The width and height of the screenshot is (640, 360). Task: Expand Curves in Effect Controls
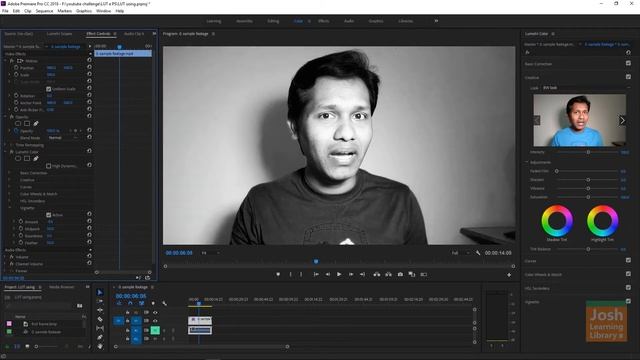point(9,187)
